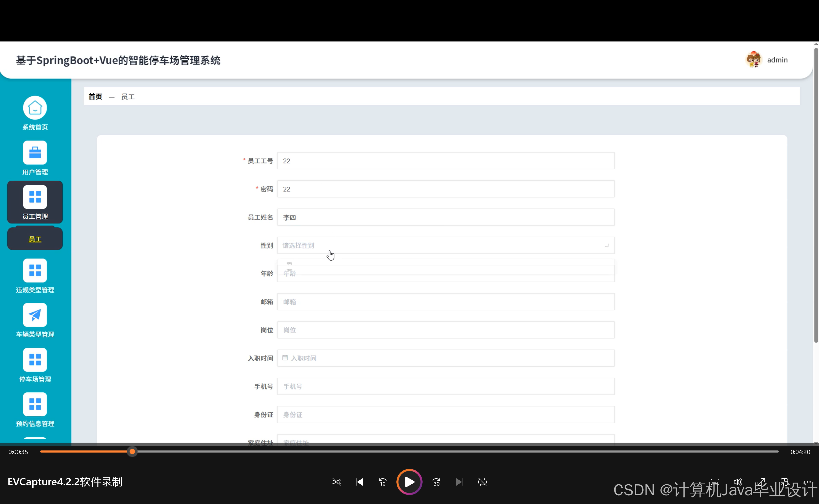Focus the 手机号 input field
This screenshot has height=504, width=819.
[x=446, y=387]
